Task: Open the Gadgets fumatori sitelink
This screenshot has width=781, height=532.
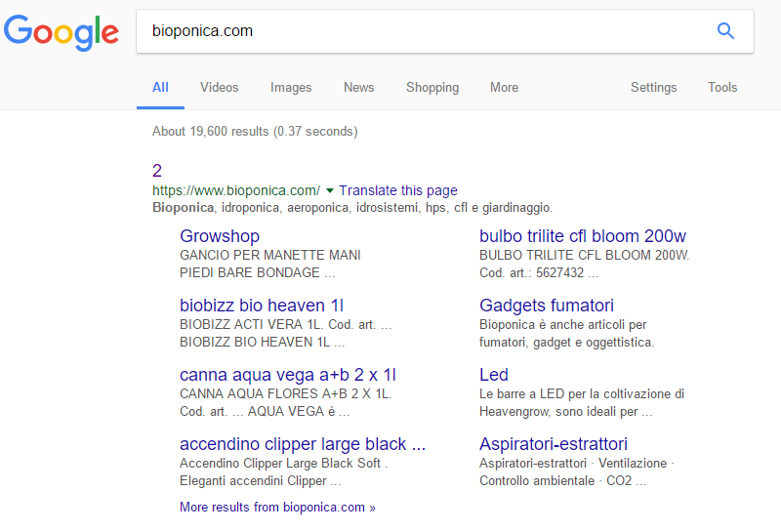Action: coord(547,305)
